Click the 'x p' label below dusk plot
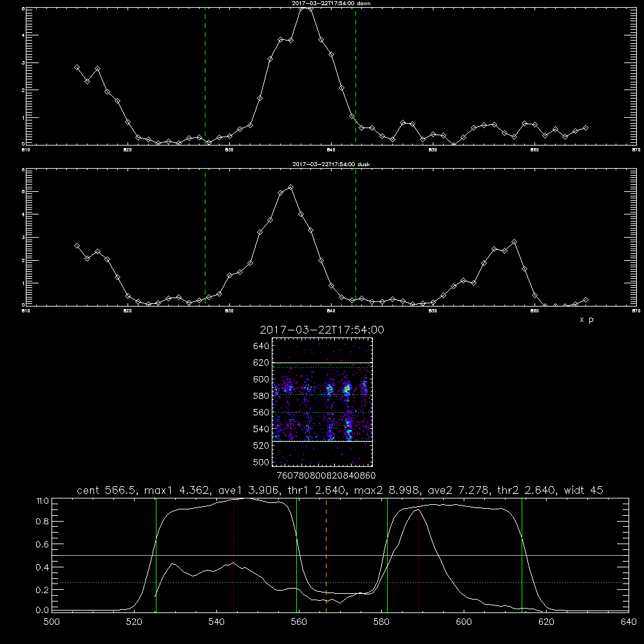This screenshot has width=644, height=644. click(587, 319)
